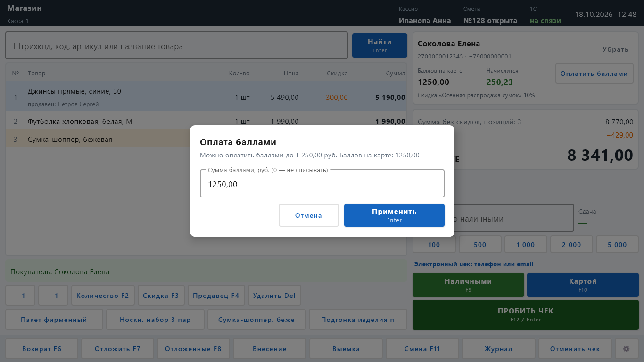Choose the 2 000 cash denomination button
Image resolution: width=644 pixels, height=362 pixels.
(x=572, y=245)
